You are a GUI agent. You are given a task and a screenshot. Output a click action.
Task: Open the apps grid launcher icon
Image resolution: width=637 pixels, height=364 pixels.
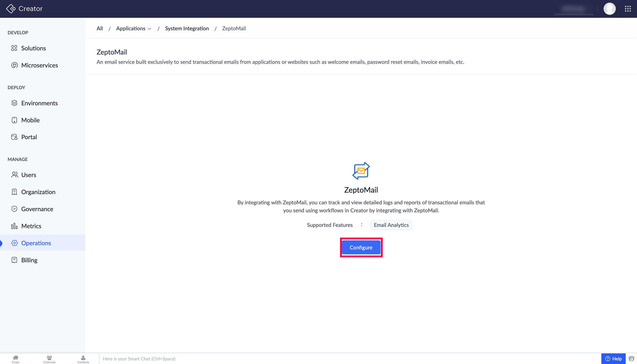coord(628,9)
